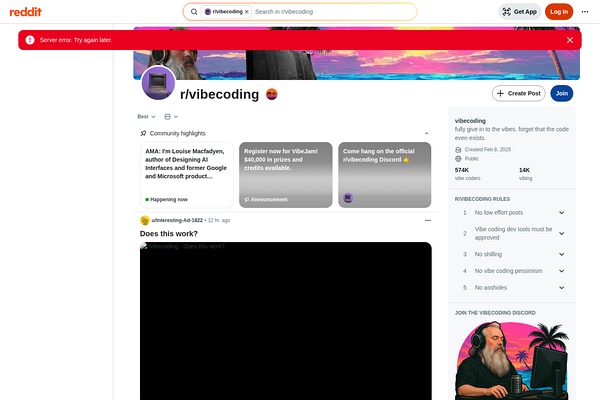Click the Get App button

pyautogui.click(x=520, y=12)
